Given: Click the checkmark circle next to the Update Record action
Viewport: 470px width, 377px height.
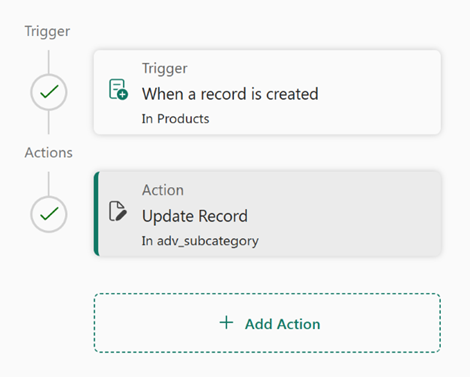Looking at the screenshot, I should click(x=49, y=214).
